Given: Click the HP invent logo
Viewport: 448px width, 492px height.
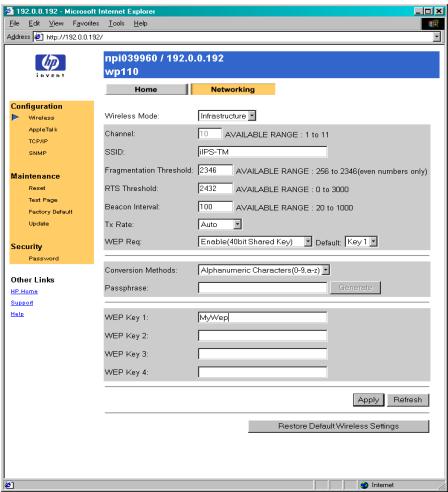Looking at the screenshot, I should tap(50, 65).
